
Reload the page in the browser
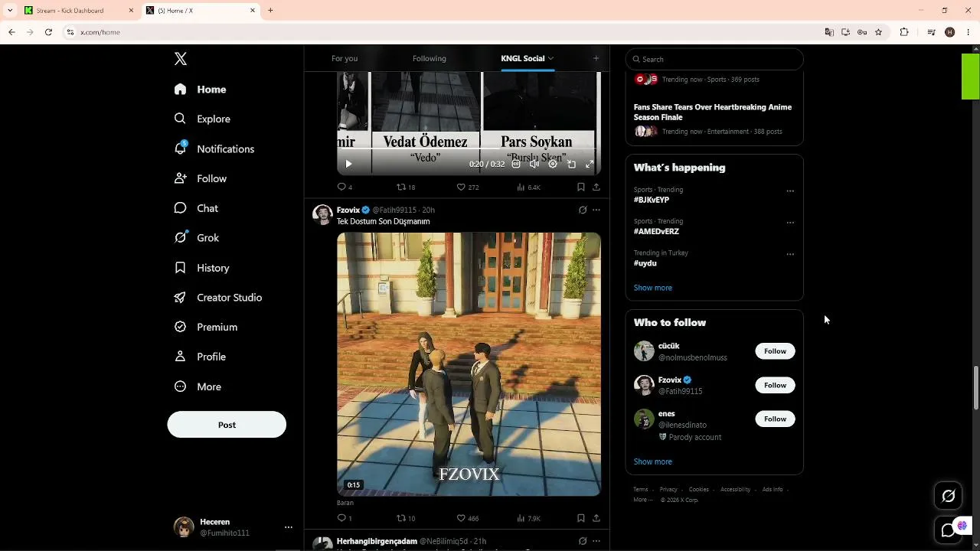pos(48,32)
